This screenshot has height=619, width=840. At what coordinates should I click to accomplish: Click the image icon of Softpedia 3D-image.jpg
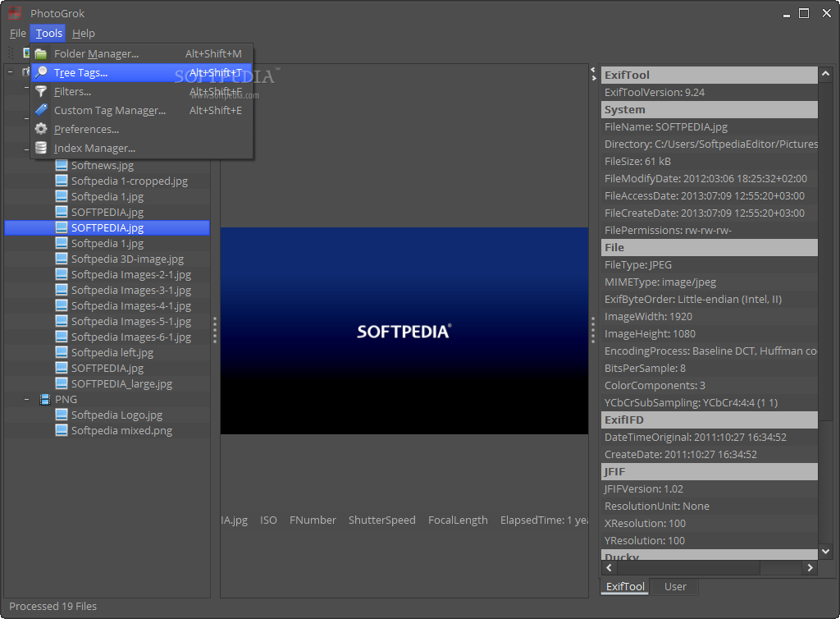point(62,259)
